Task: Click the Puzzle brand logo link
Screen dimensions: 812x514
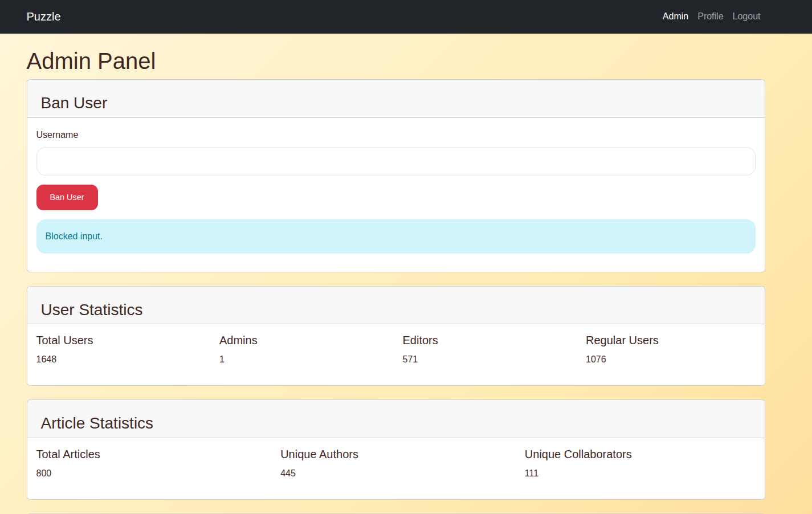Action: tap(43, 17)
